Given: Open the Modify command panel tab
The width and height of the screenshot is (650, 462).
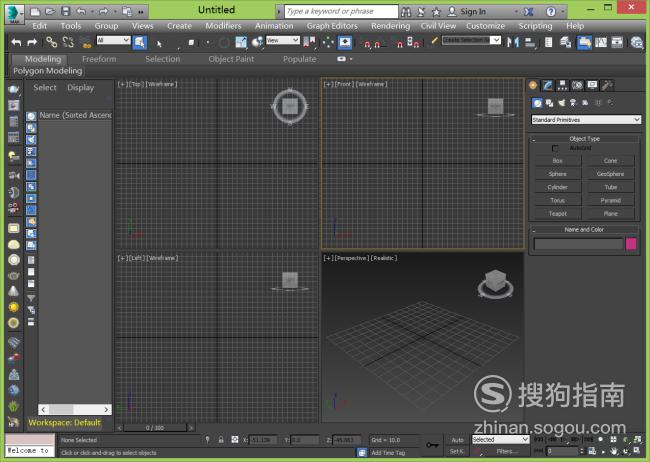Looking at the screenshot, I should pyautogui.click(x=548, y=85).
